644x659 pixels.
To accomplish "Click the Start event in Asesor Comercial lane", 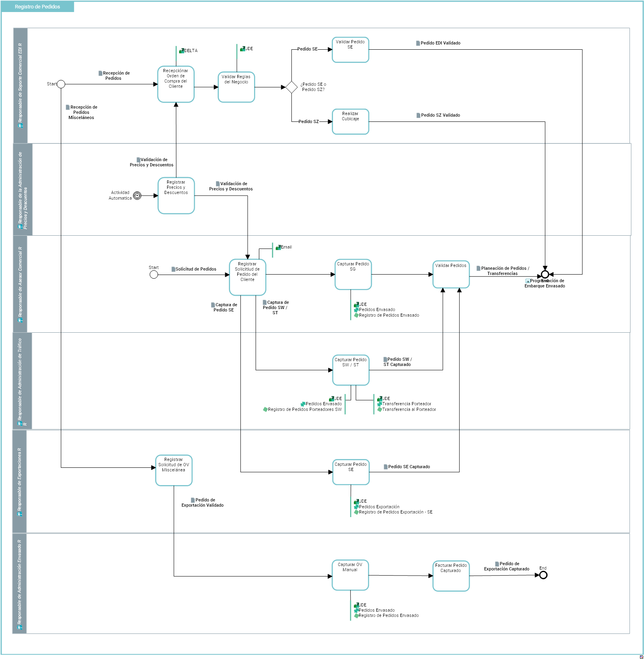I will 154,275.
